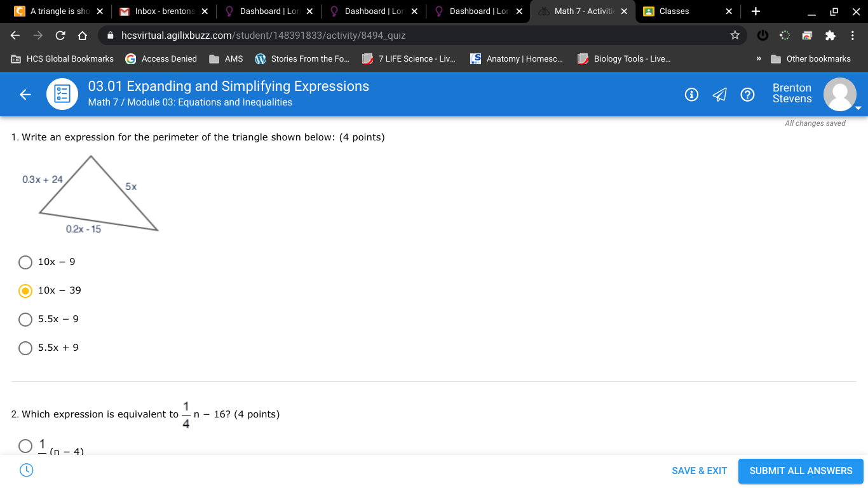Open the help question mark icon
The image size is (868, 488).
748,95
